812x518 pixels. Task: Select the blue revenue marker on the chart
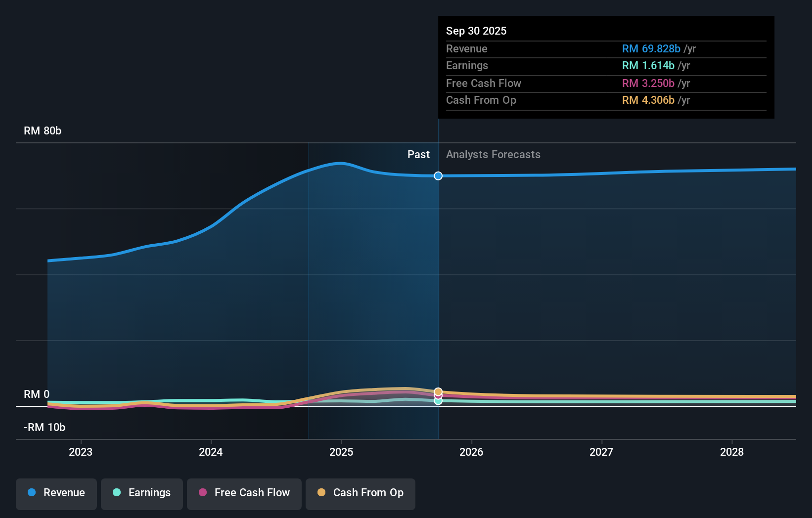pyautogui.click(x=438, y=175)
